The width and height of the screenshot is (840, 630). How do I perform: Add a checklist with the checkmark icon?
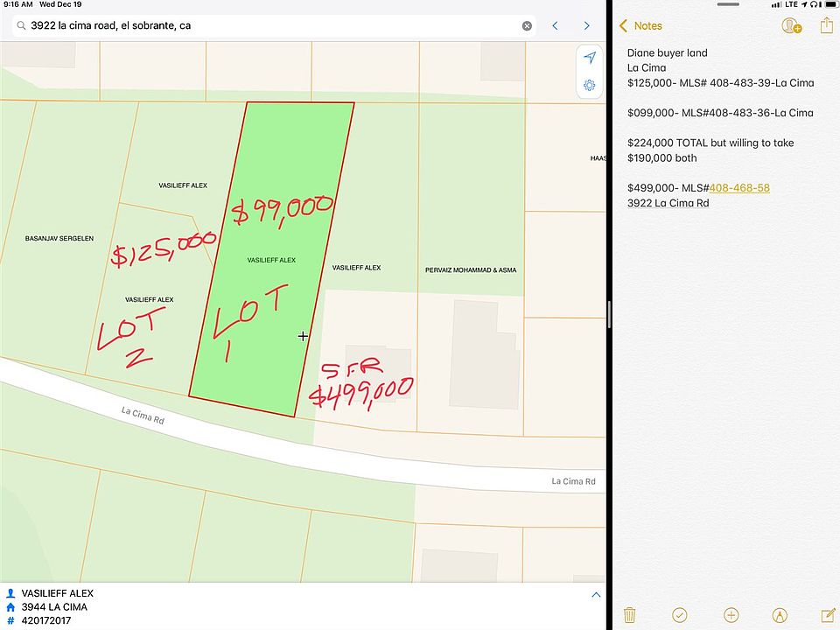click(679, 615)
